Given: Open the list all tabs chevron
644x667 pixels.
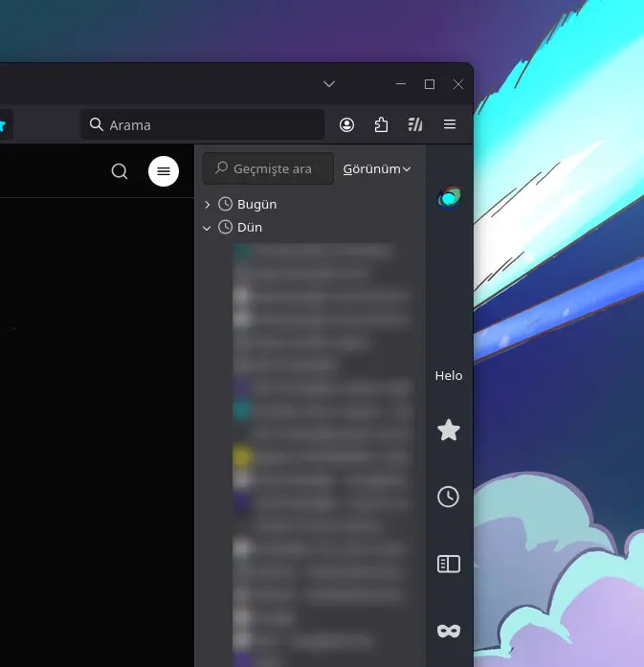Looking at the screenshot, I should tap(329, 84).
